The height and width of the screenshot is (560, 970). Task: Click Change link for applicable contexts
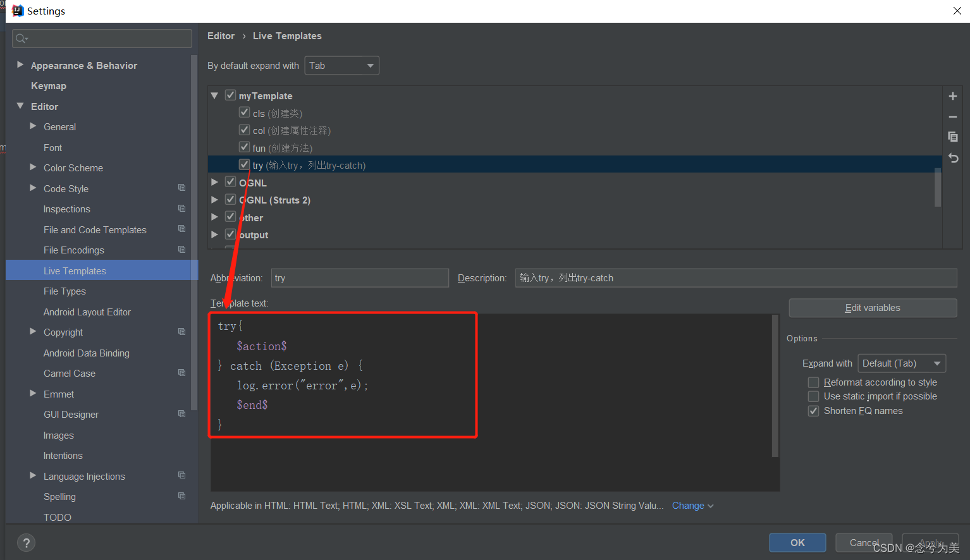point(692,506)
